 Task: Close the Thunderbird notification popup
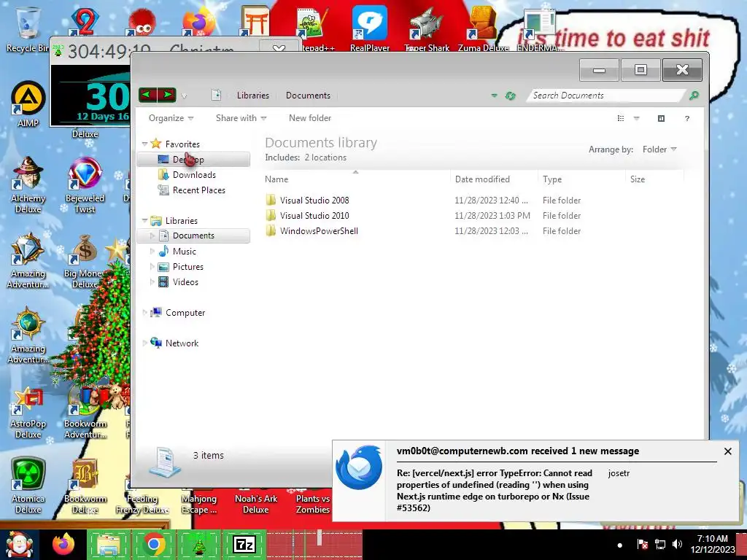coord(728,451)
